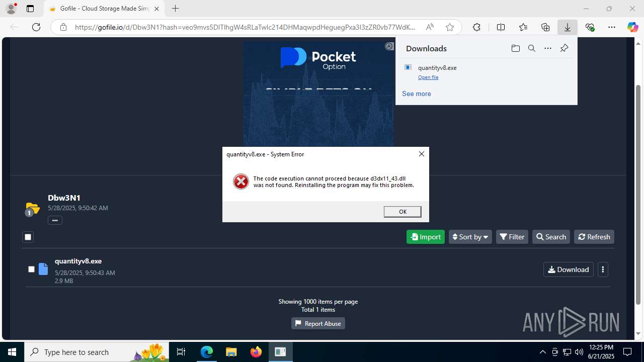
Task: Expand the Sort by dropdown
Action: pos(470,237)
